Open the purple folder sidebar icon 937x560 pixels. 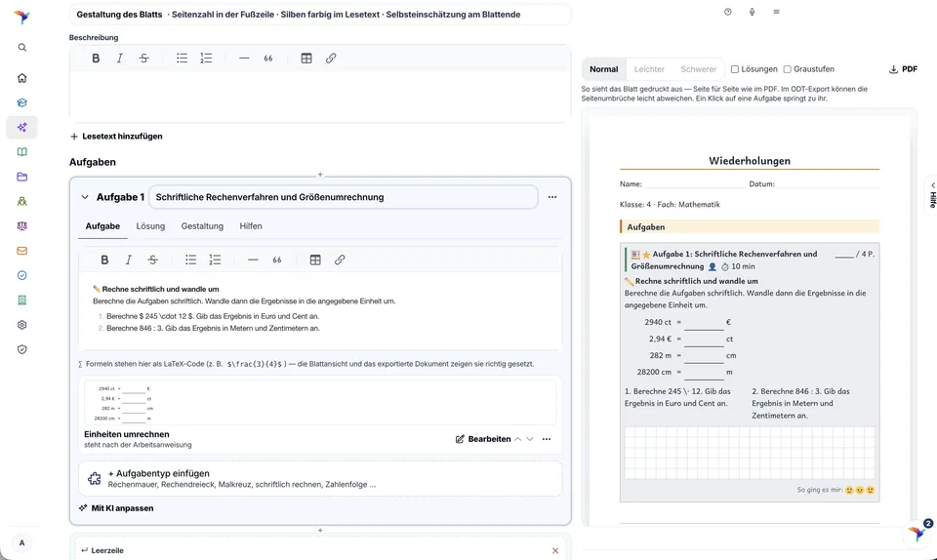pyautogui.click(x=22, y=177)
